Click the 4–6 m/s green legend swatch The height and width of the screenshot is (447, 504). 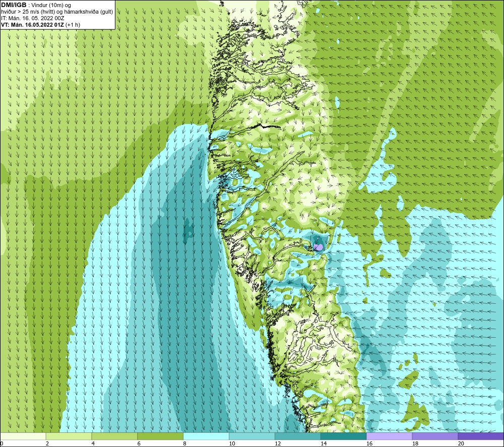[114, 436]
